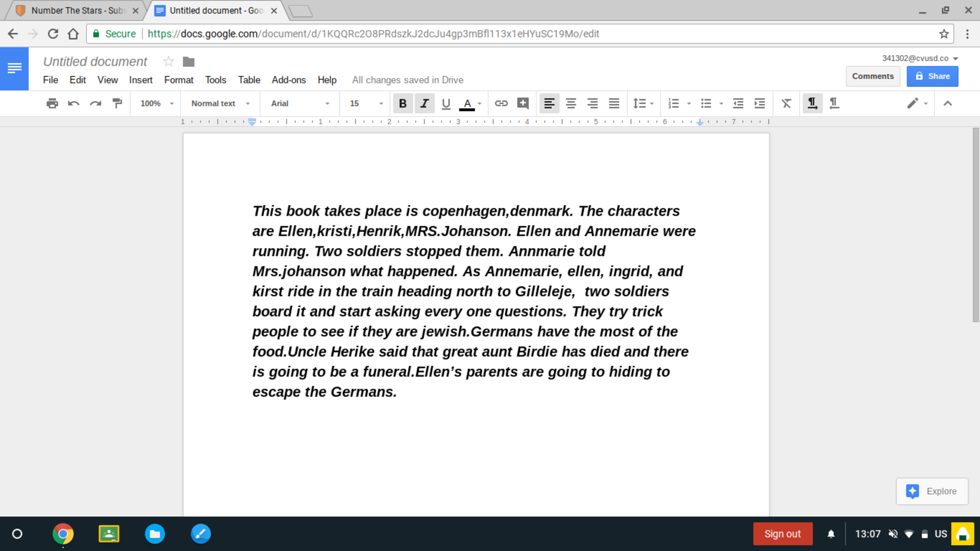Click the blue Share button
The width and height of the screenshot is (980, 551).
click(x=932, y=76)
